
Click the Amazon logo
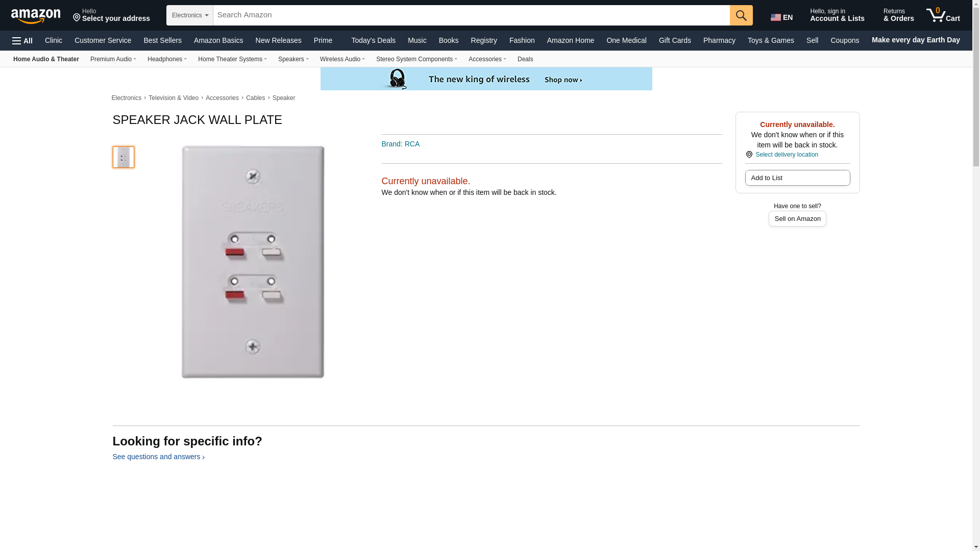pos(36,16)
